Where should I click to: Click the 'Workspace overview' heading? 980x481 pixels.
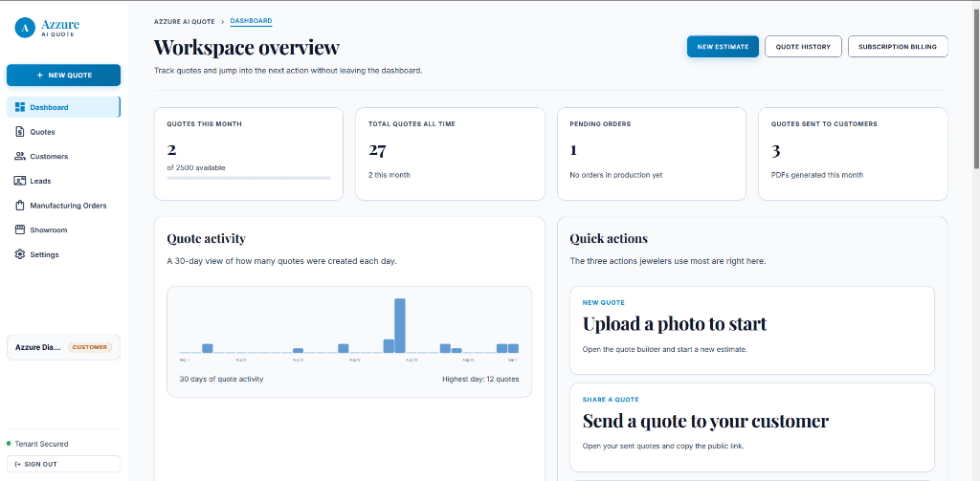(247, 48)
